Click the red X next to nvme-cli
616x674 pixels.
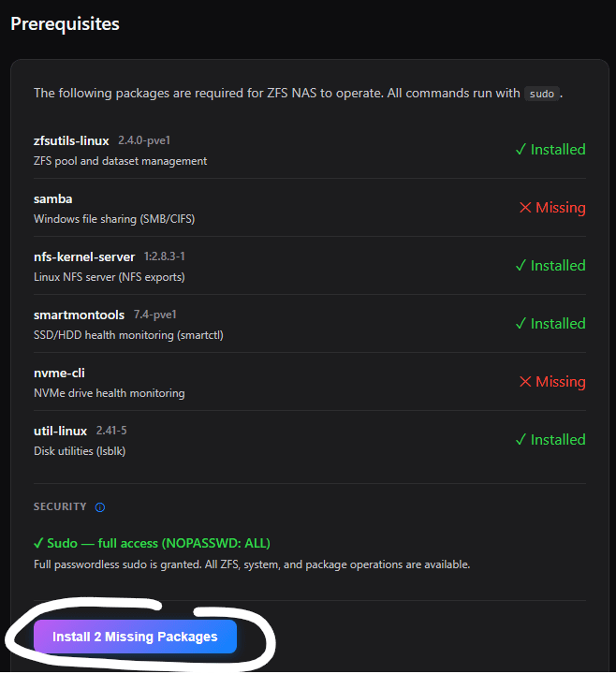525,382
